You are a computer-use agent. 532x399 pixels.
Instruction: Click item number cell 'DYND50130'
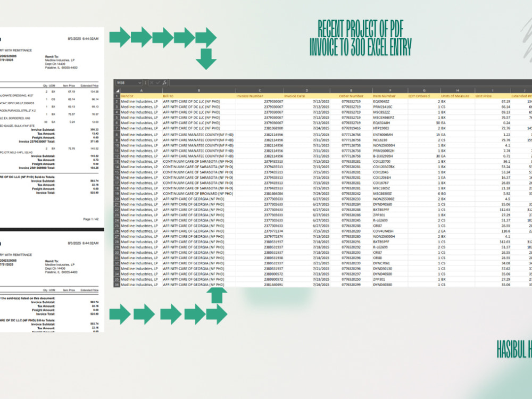coord(390,268)
